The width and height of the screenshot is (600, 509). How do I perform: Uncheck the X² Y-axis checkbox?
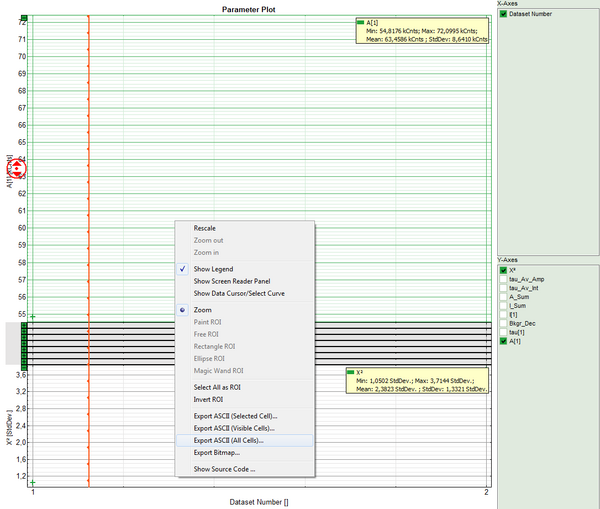tap(504, 270)
